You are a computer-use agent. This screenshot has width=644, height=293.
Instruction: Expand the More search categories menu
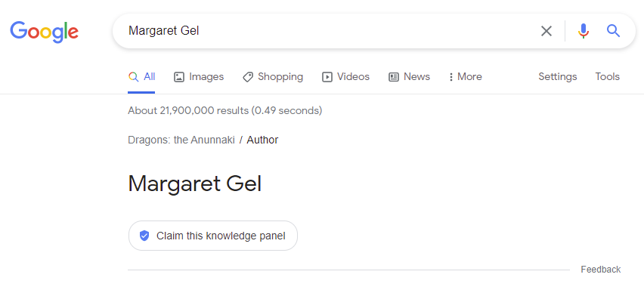pos(466,77)
